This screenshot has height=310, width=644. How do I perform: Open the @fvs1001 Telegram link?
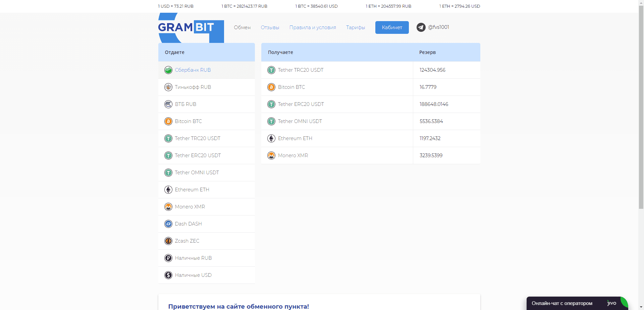[x=438, y=27]
